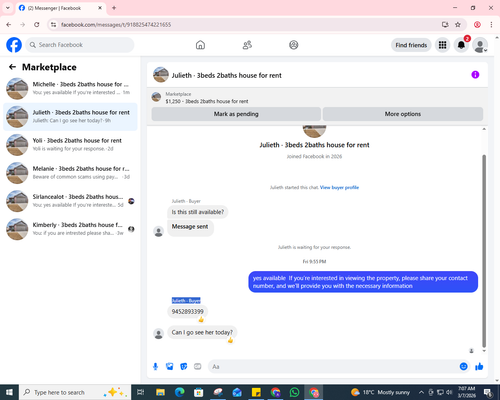Screen dimensions: 500x400
Task: Click 'Is this still available?' message
Action: pos(198,212)
